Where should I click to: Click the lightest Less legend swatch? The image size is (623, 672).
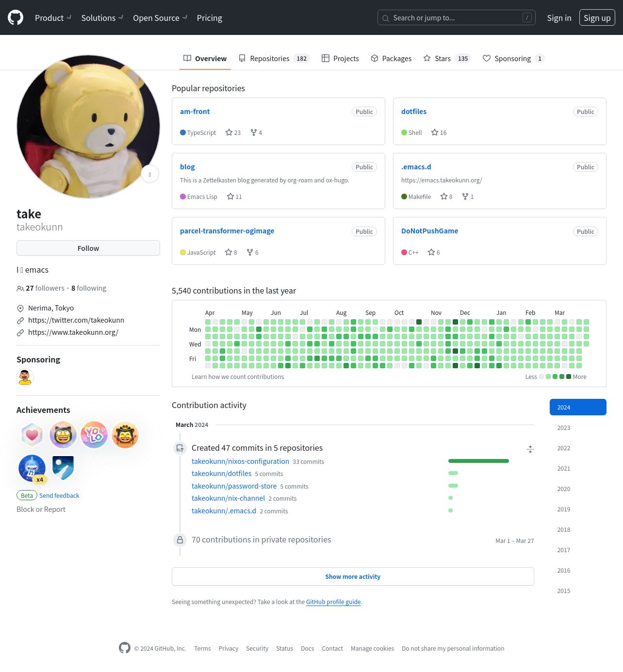tap(541, 377)
